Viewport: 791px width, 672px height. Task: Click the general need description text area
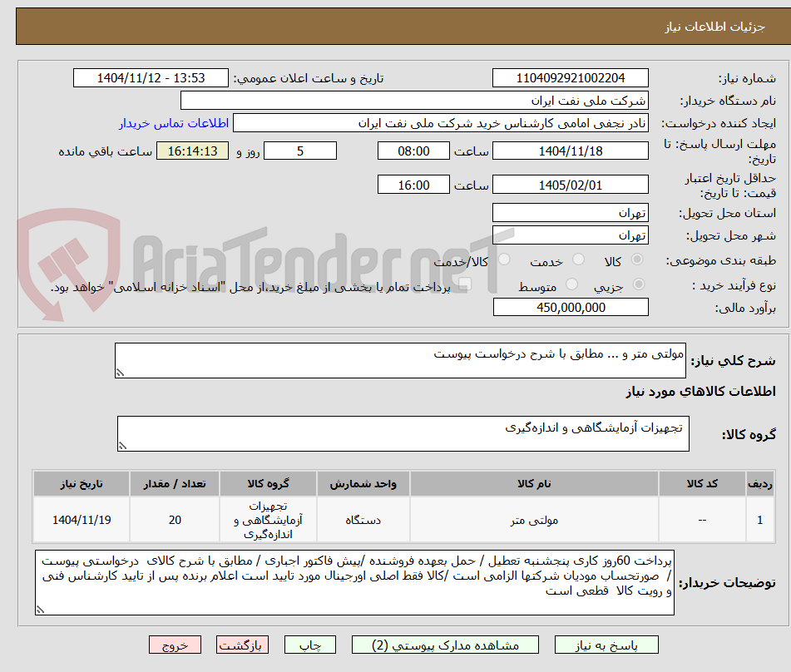[400, 360]
